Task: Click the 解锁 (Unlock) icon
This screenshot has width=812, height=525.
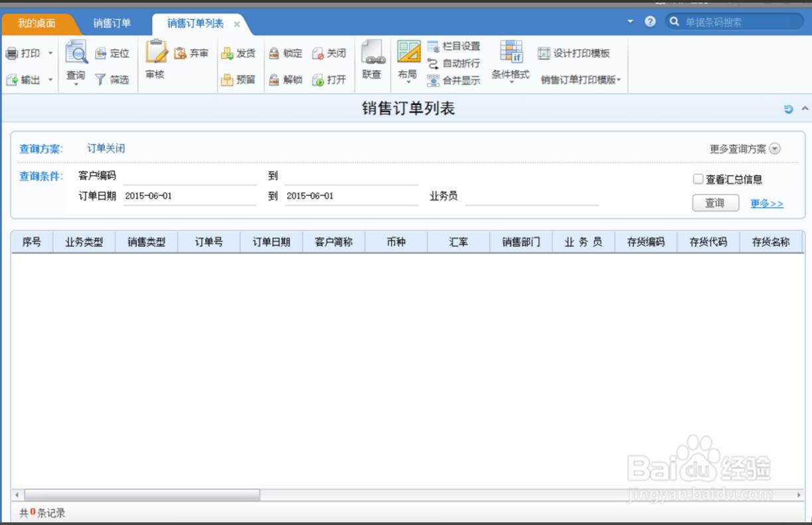Action: (x=274, y=80)
